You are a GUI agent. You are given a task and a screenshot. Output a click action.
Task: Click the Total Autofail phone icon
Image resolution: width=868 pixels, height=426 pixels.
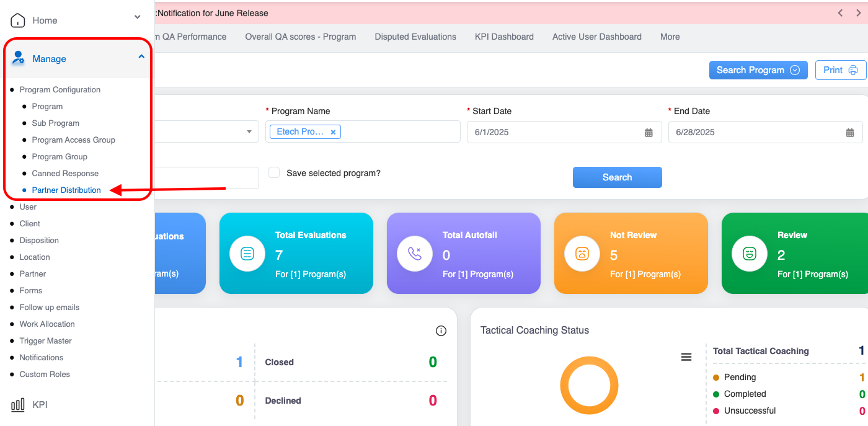tap(414, 254)
